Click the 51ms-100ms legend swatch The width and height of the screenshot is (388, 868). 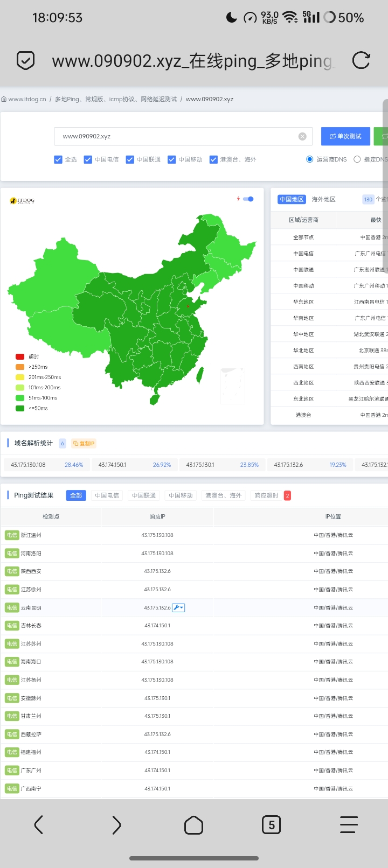[x=20, y=398]
